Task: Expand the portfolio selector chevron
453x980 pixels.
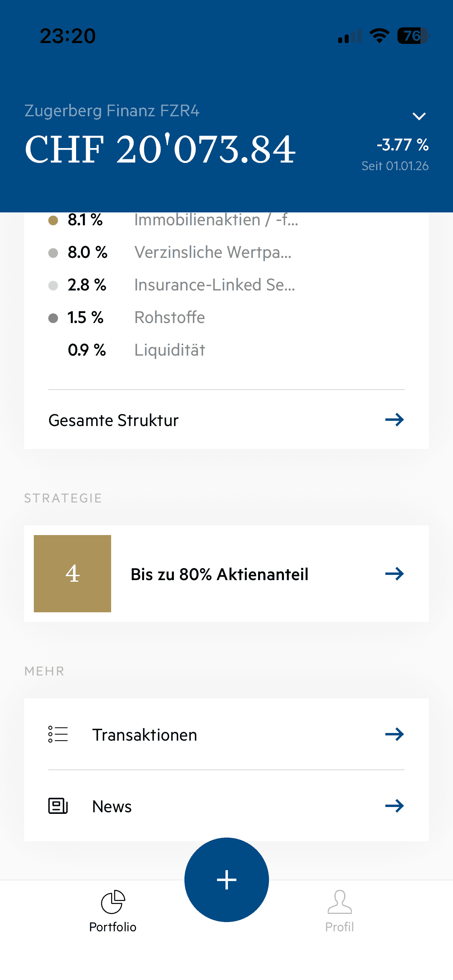Action: click(x=419, y=116)
